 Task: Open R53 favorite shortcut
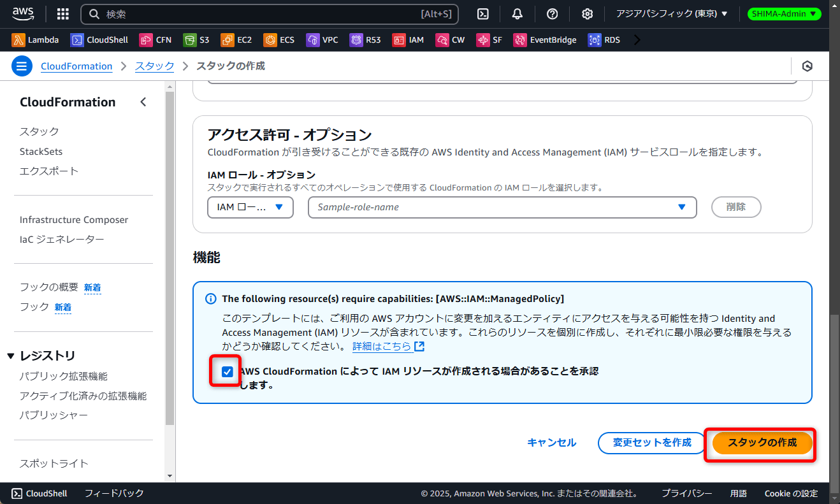365,40
